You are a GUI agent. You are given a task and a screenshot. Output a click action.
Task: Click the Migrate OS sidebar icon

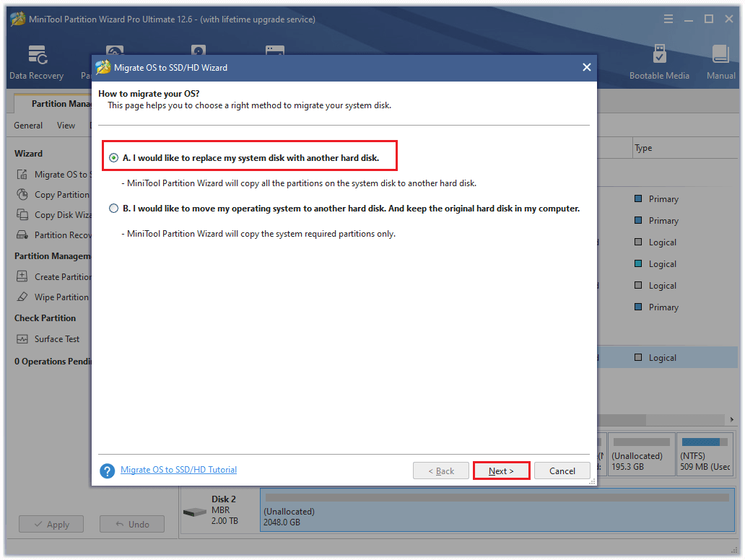[x=22, y=175]
